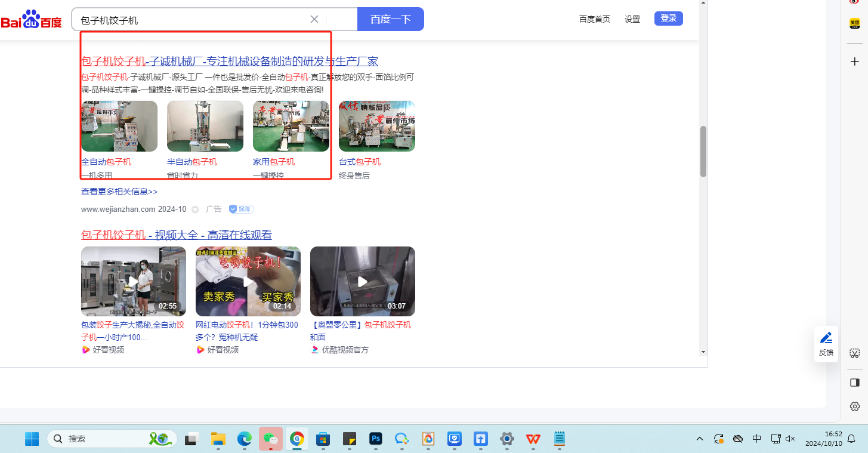Show hidden system tray icons

pyautogui.click(x=700, y=439)
